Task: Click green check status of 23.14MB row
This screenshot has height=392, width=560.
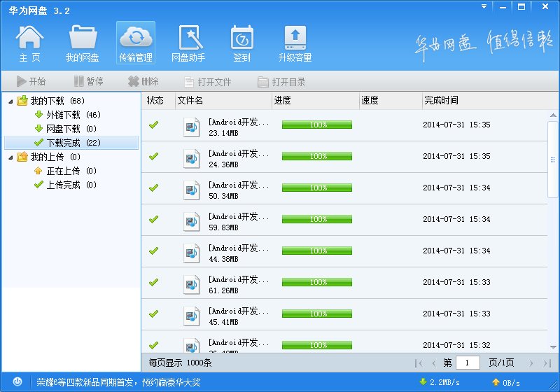Action: pos(153,125)
